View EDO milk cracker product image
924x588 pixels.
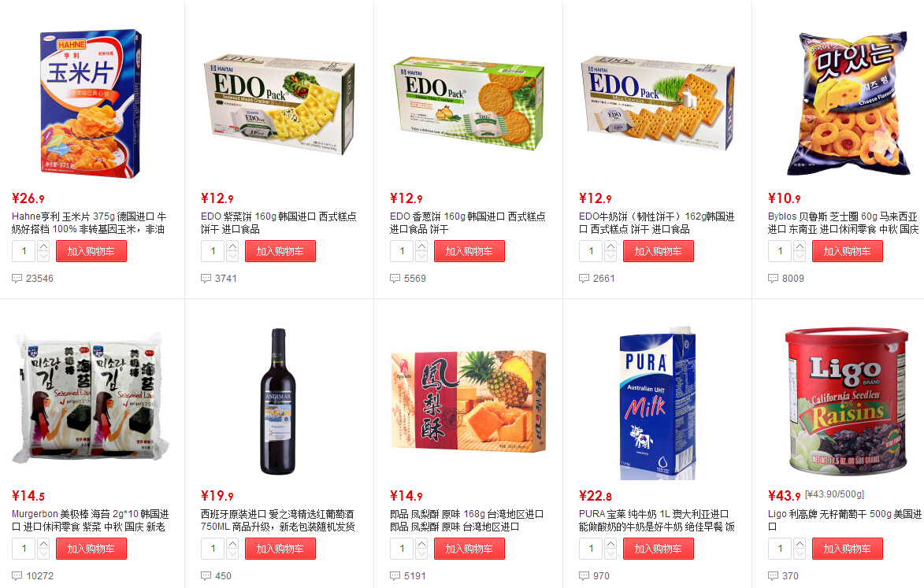click(658, 104)
